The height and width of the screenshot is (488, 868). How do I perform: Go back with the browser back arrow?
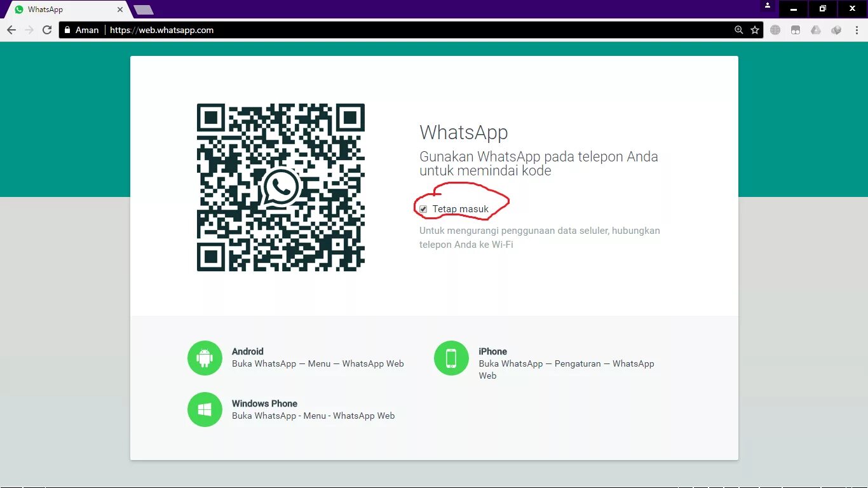point(11,30)
